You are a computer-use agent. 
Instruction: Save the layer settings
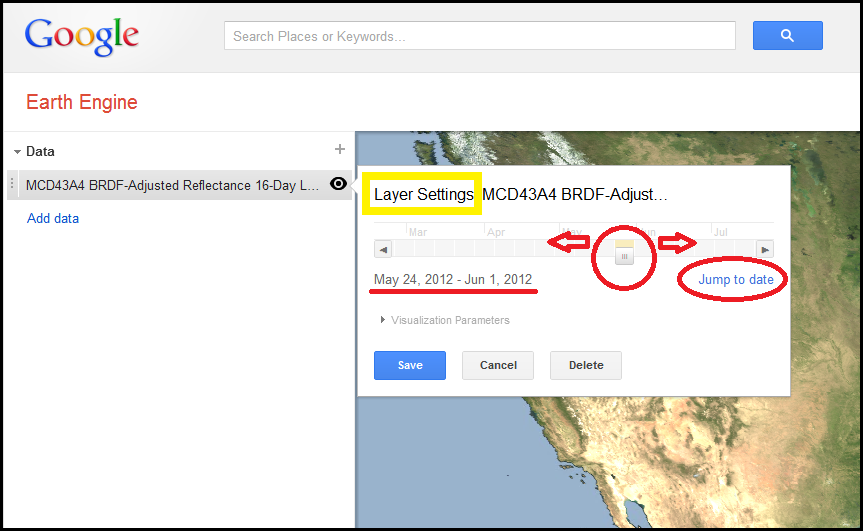coord(410,365)
